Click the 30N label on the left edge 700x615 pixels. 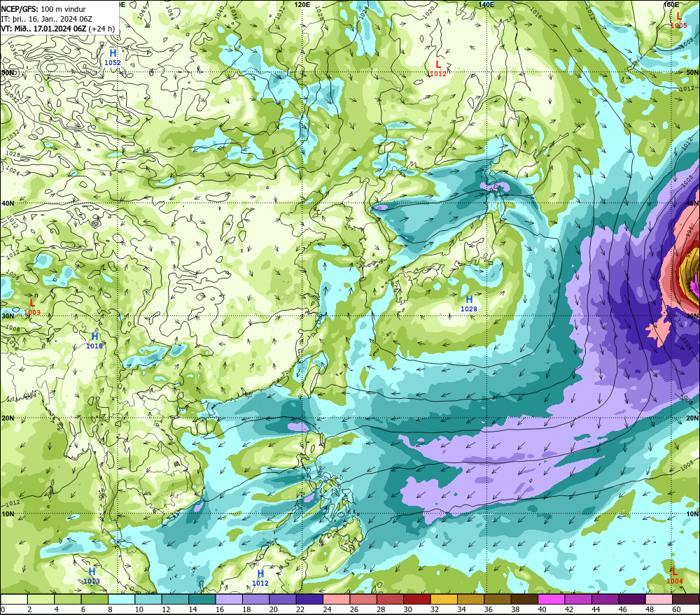click(8, 316)
